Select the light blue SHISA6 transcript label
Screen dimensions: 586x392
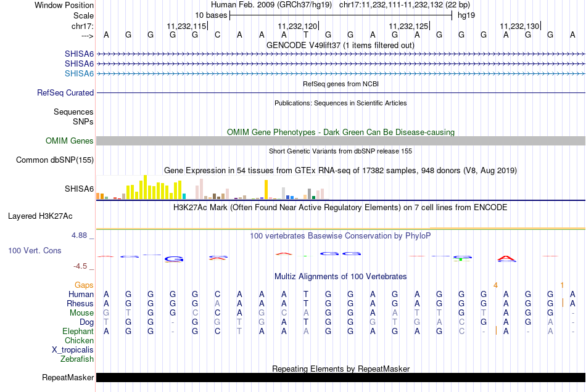tap(80, 73)
